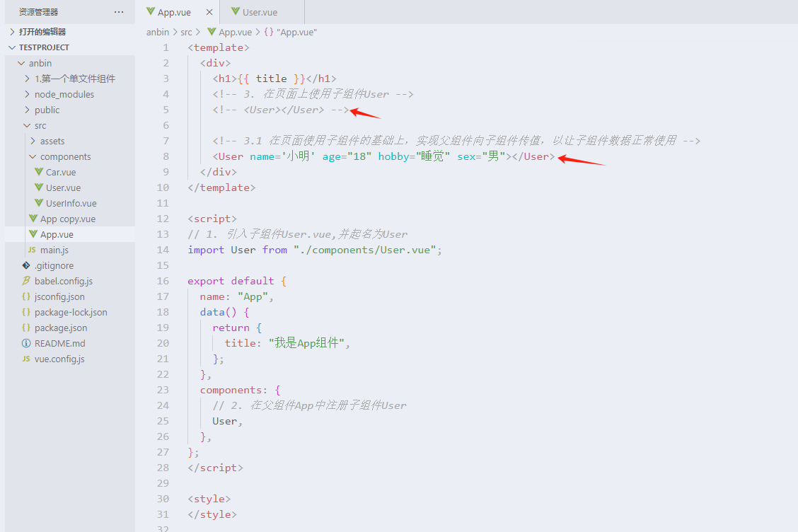Click braces icon in breadcrumb "App.vue"
Image resolution: width=798 pixels, height=532 pixels.
[x=268, y=32]
